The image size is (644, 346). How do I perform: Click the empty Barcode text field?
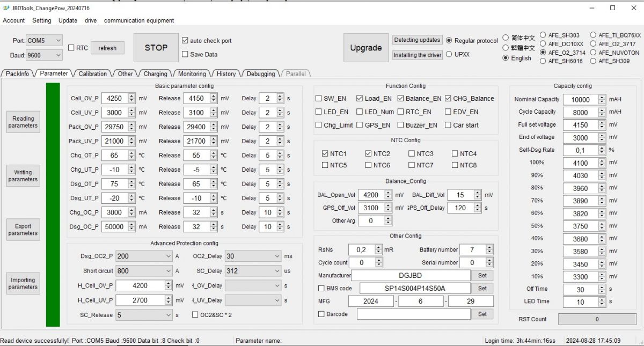tap(413, 314)
